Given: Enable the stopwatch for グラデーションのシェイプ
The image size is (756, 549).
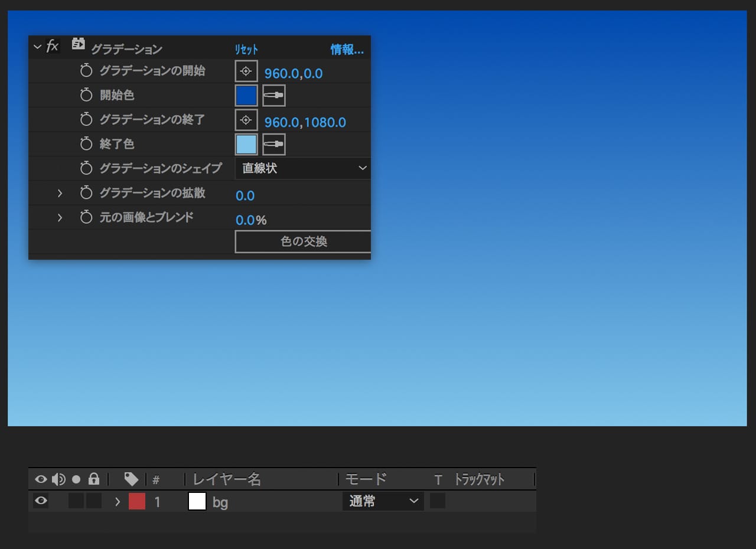Looking at the screenshot, I should [86, 169].
